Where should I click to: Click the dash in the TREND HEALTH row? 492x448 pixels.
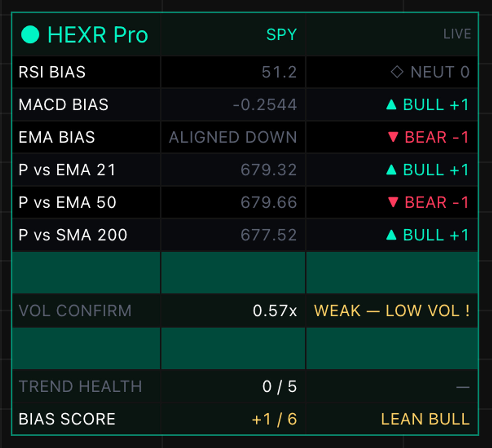(463, 387)
